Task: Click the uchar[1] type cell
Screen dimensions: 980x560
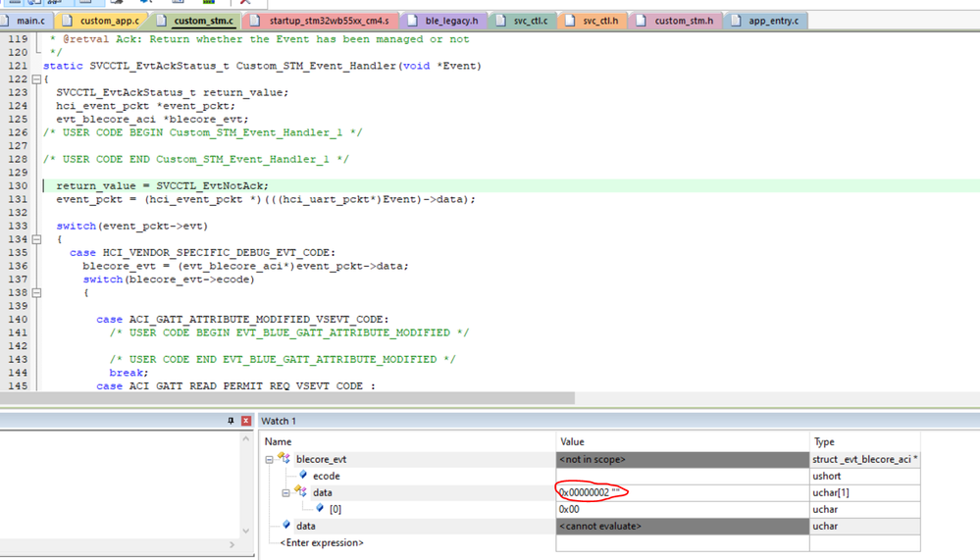Action: coord(865,492)
